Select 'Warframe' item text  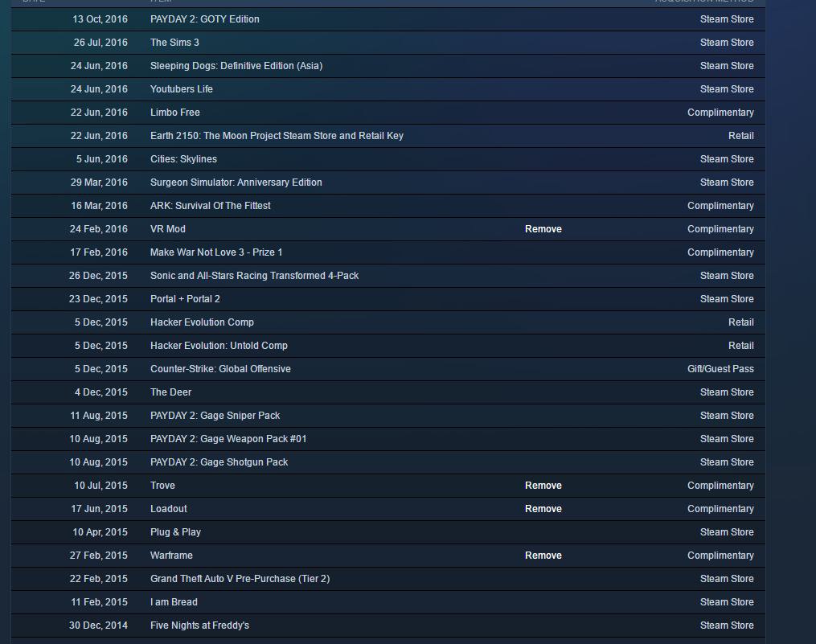click(171, 556)
